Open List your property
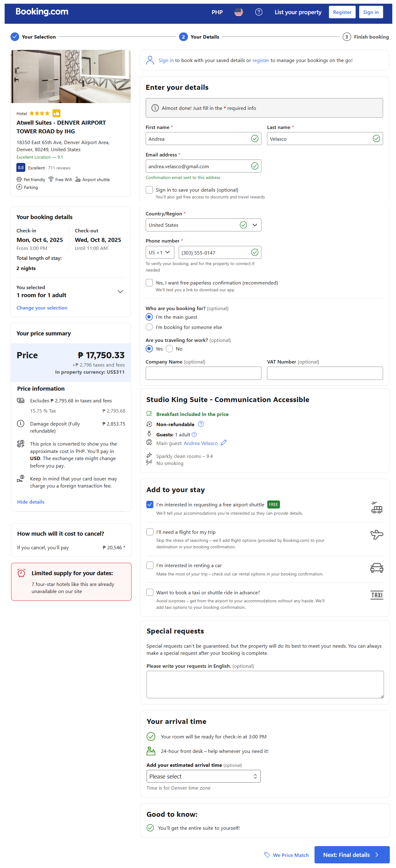Viewport: 396px width, 868px height. [298, 12]
